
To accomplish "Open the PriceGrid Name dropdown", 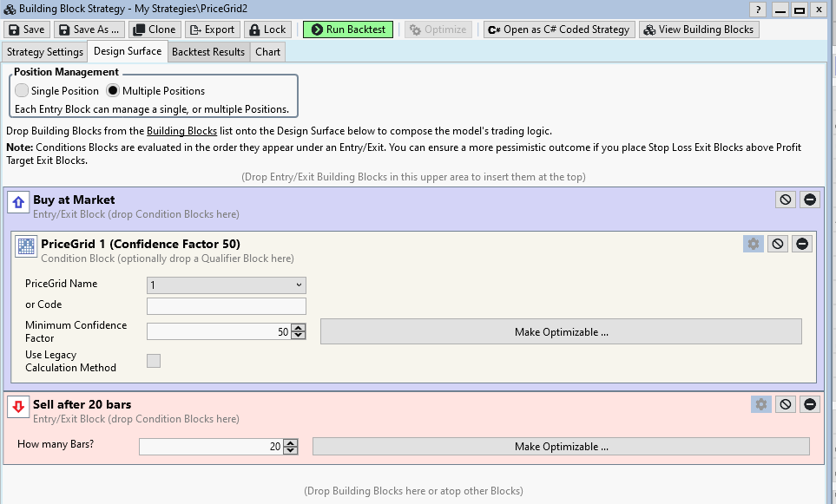I will [226, 285].
